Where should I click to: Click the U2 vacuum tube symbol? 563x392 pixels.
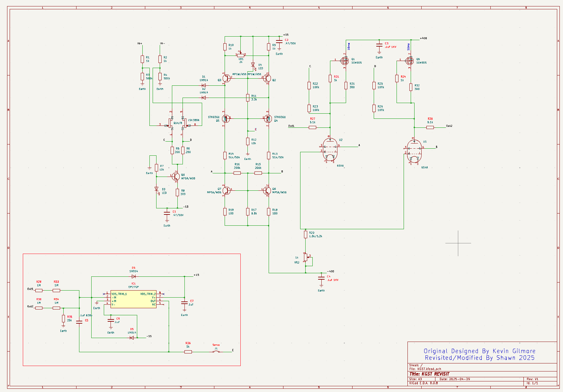[x=330, y=151]
